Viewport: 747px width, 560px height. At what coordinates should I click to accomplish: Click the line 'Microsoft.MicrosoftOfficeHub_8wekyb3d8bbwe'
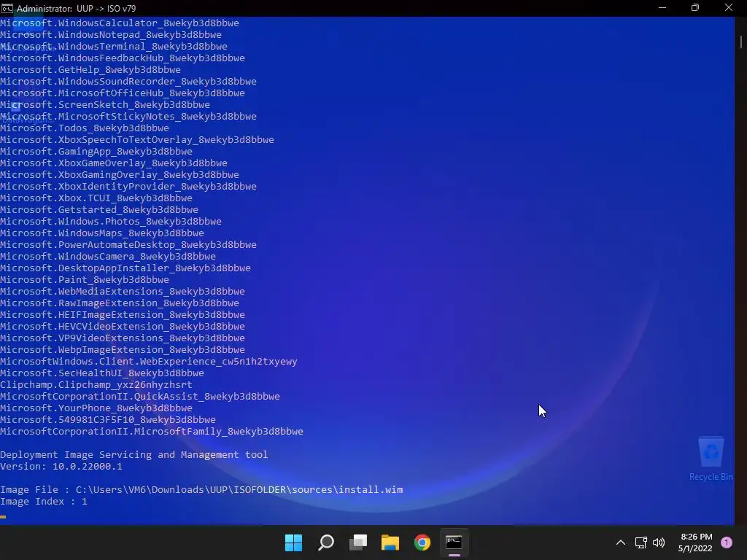point(123,93)
